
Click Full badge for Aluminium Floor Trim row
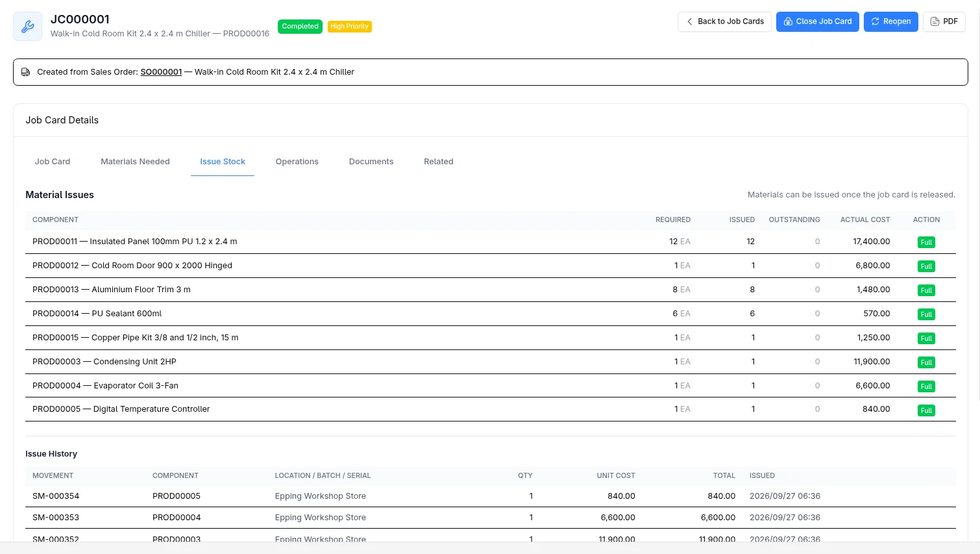[x=926, y=290]
